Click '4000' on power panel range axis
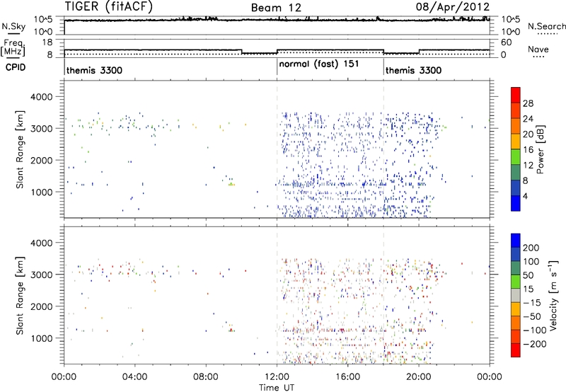 [41, 97]
